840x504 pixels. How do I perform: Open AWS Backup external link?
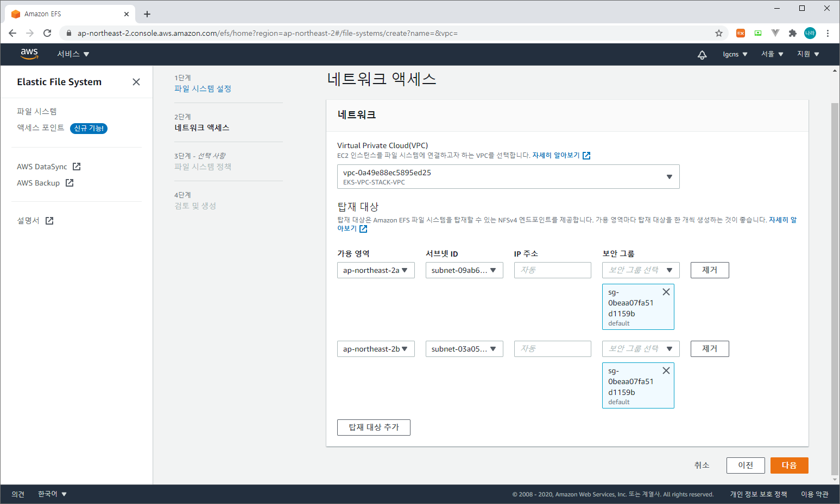coord(45,183)
